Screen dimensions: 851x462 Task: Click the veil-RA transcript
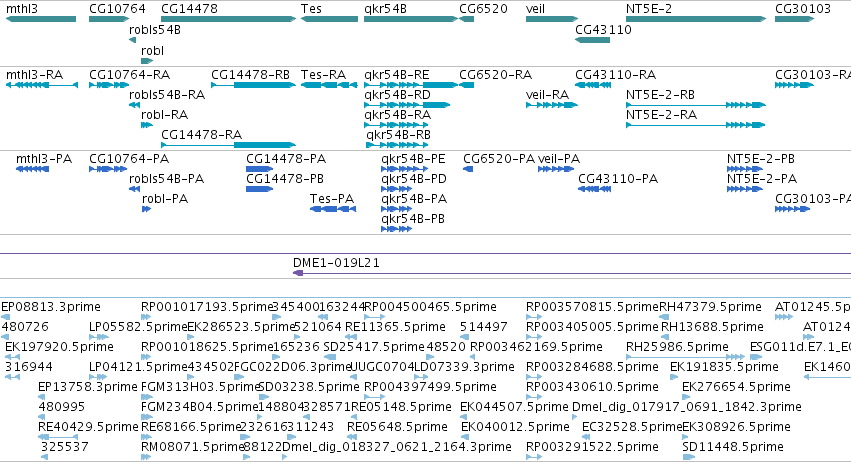click(x=552, y=105)
